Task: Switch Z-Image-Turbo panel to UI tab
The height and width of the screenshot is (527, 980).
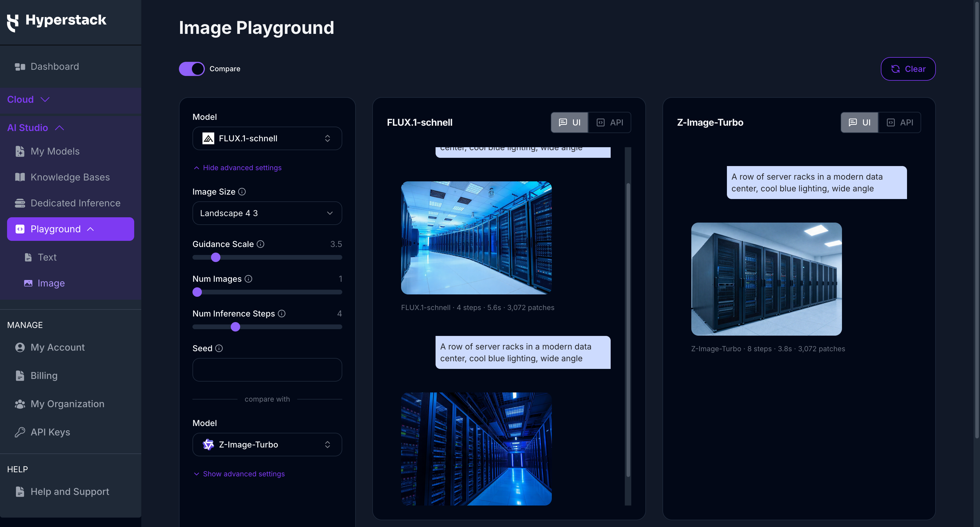Action: coord(859,122)
